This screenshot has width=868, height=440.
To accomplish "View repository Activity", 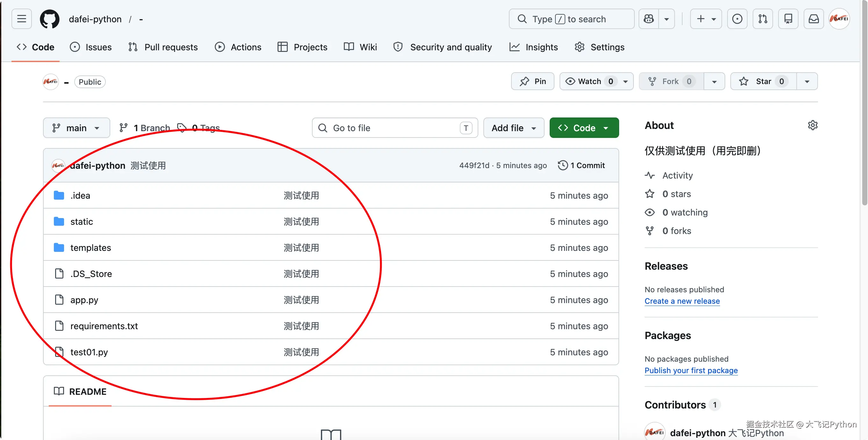I will [669, 175].
